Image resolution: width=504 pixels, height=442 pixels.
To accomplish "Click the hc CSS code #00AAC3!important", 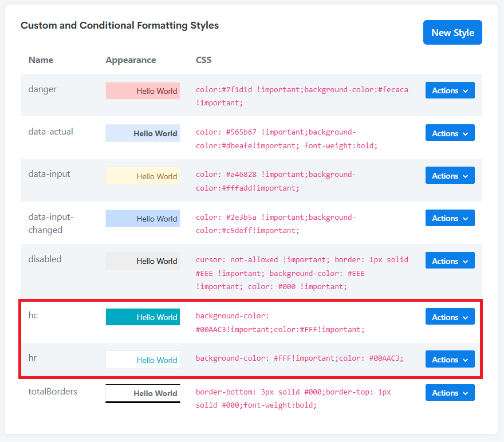I will coord(280,322).
